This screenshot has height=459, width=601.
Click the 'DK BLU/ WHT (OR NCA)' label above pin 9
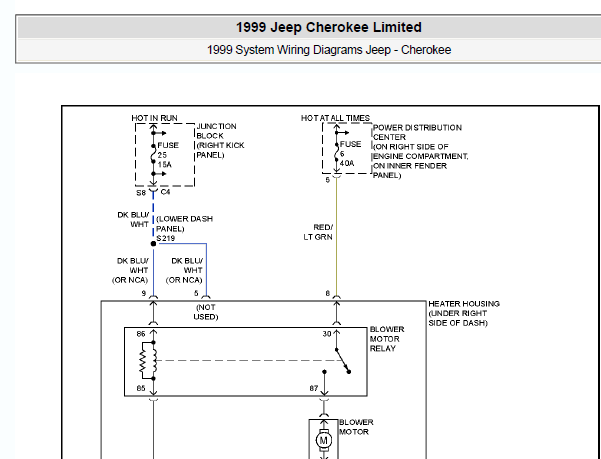click(130, 270)
